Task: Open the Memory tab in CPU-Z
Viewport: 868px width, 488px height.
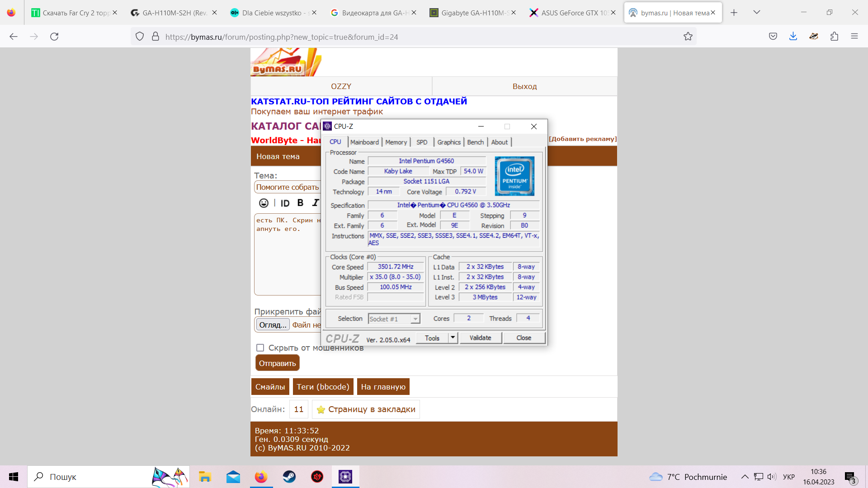Action: 396,142
